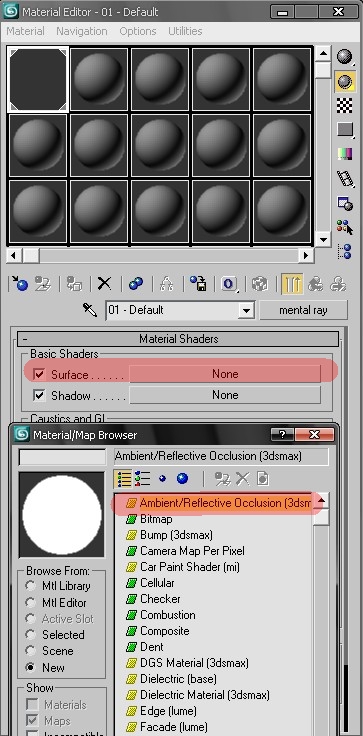Viewport: 363px width, 736px height.
Task: Select the Selected radio button
Action: click(x=31, y=635)
